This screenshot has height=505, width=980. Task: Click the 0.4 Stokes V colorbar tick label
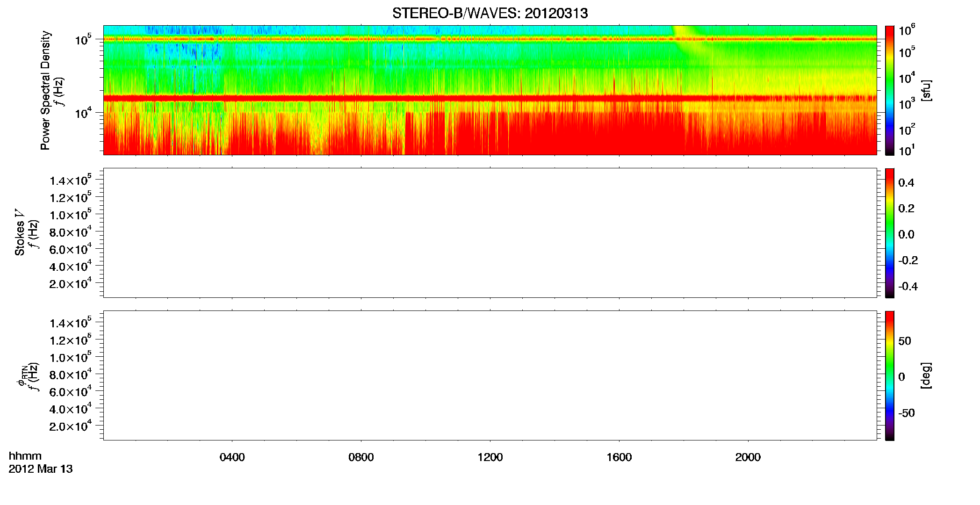coord(906,183)
